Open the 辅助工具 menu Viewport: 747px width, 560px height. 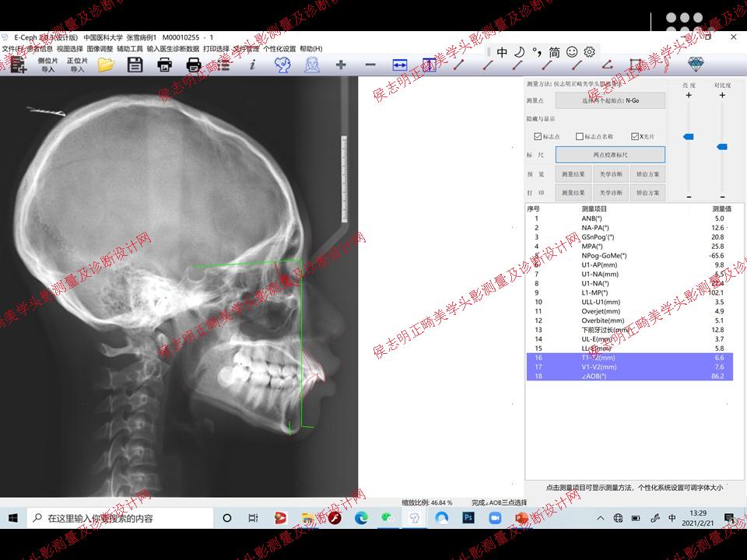(x=130, y=48)
